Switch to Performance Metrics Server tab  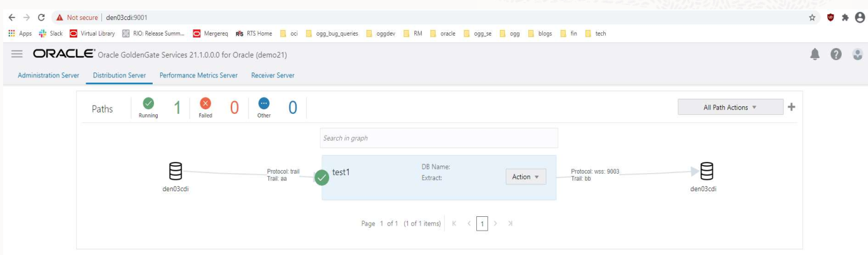[198, 76]
